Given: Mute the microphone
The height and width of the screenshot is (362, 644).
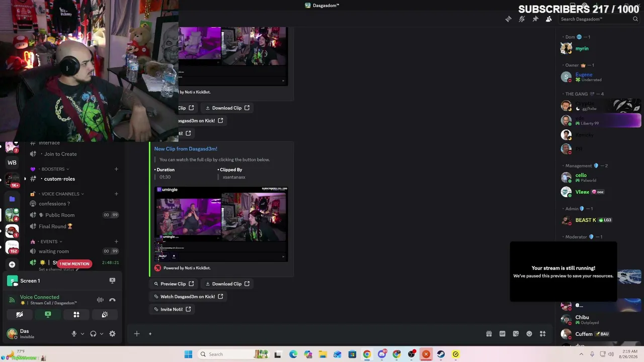Looking at the screenshot, I should point(74,334).
